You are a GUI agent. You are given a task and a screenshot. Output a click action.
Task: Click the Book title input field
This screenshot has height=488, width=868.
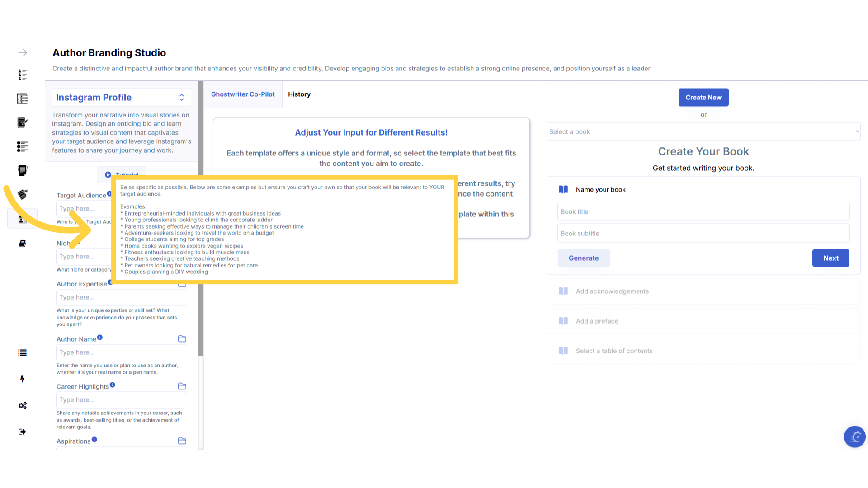coord(703,211)
